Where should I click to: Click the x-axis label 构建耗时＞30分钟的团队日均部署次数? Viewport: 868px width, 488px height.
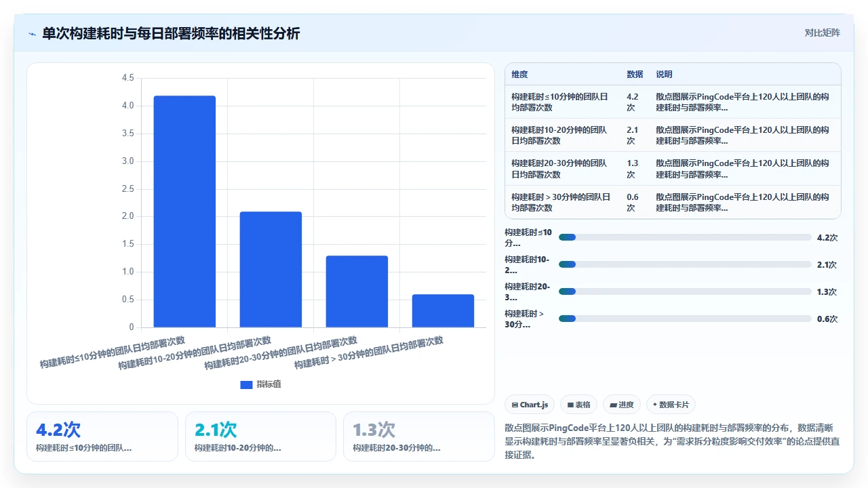(370, 352)
